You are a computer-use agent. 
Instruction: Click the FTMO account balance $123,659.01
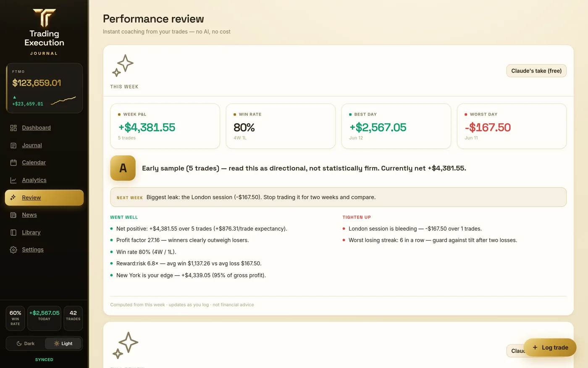point(37,83)
